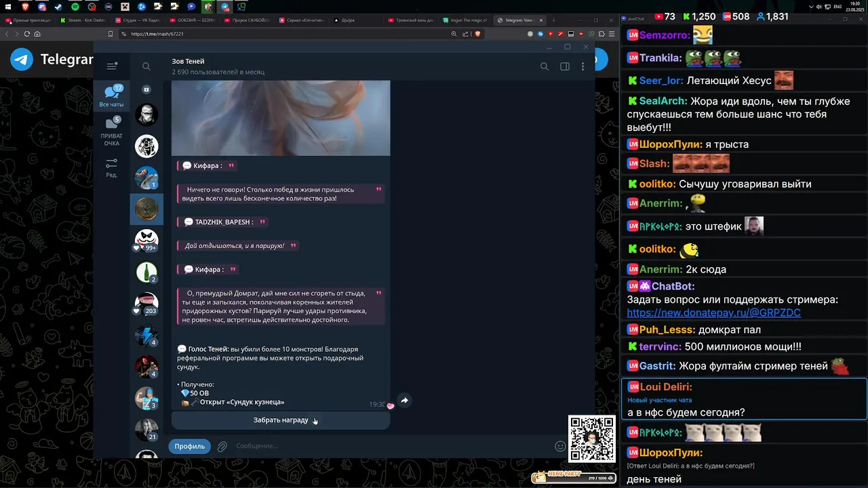
Task: Open the three-dot chat options menu
Action: click(x=583, y=66)
